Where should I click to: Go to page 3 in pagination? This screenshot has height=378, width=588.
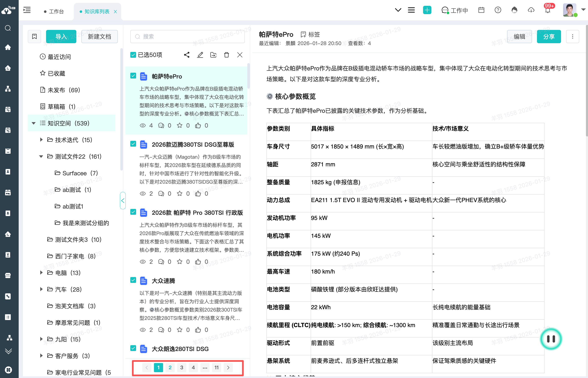[x=182, y=367]
